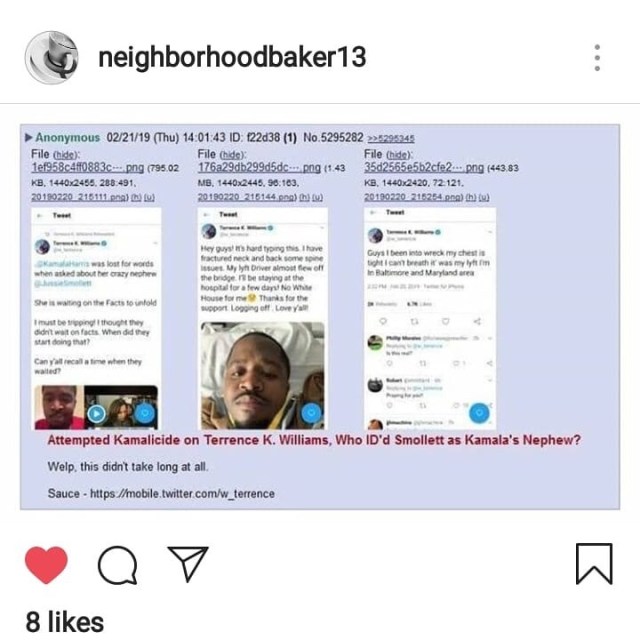Save post with bookmark icon

point(594,564)
